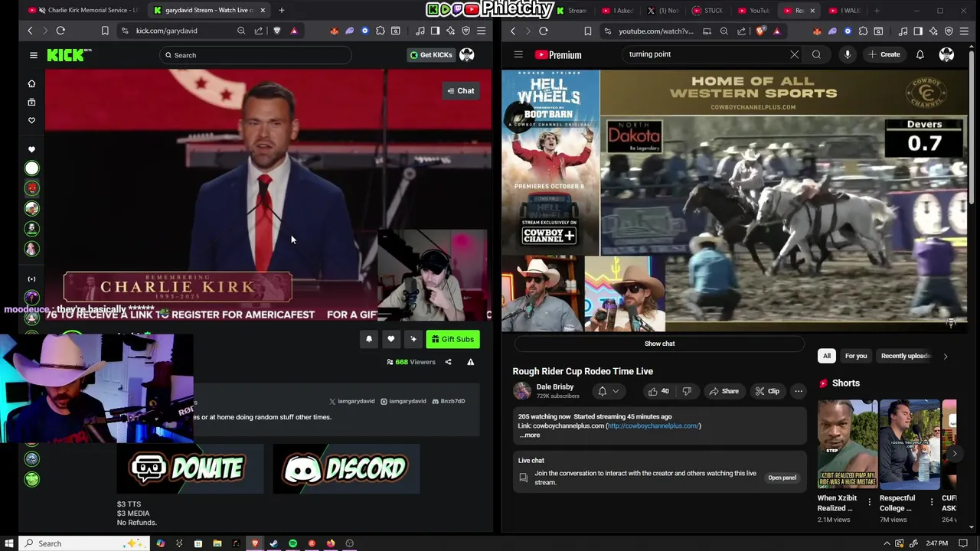Click the Following heart icon in Kick sidebar
980x551 pixels.
(x=31, y=120)
